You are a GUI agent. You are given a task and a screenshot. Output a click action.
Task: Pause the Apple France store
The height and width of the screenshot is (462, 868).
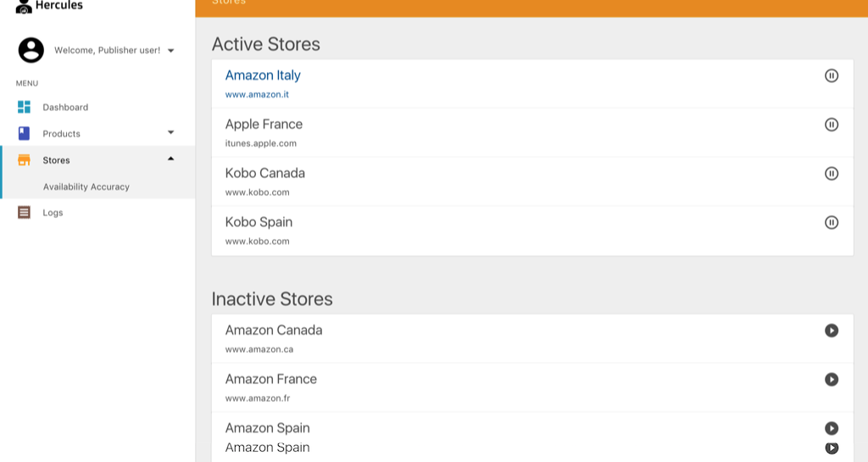click(832, 125)
